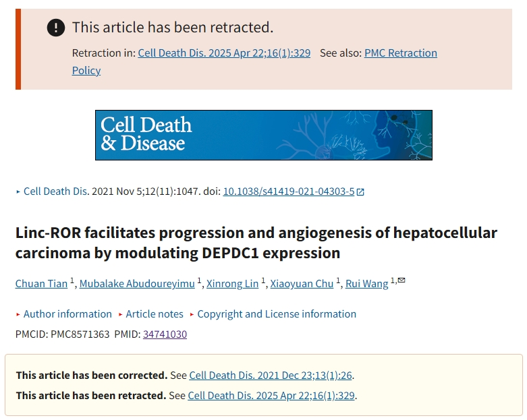Open the 2021 Dec 23 correction link
The height and width of the screenshot is (420, 527).
pos(271,376)
